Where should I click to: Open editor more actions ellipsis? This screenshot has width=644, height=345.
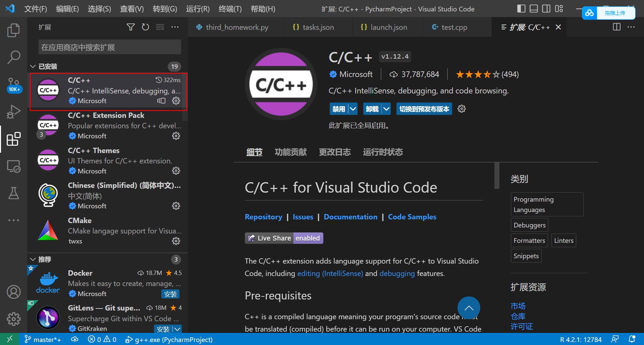pyautogui.click(x=631, y=27)
